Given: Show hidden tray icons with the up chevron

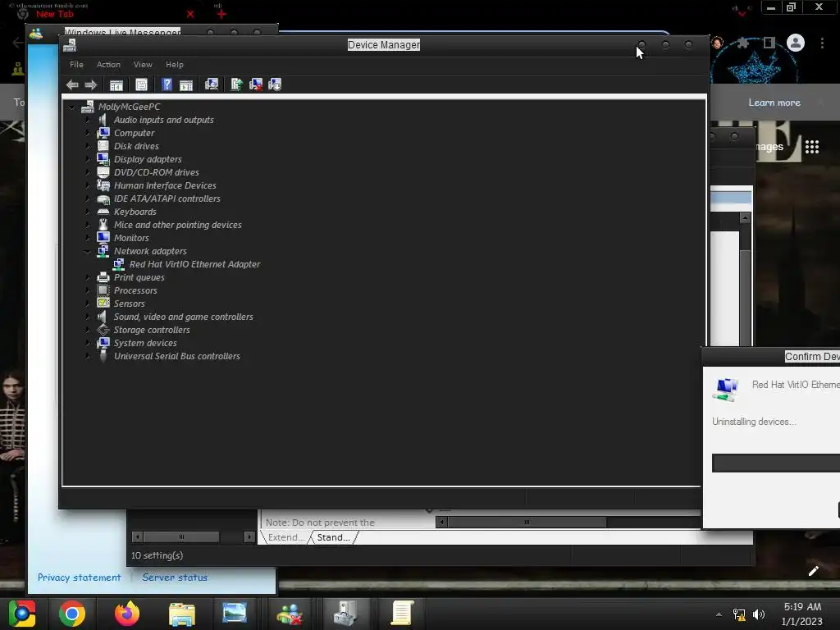Looking at the screenshot, I should 719,614.
